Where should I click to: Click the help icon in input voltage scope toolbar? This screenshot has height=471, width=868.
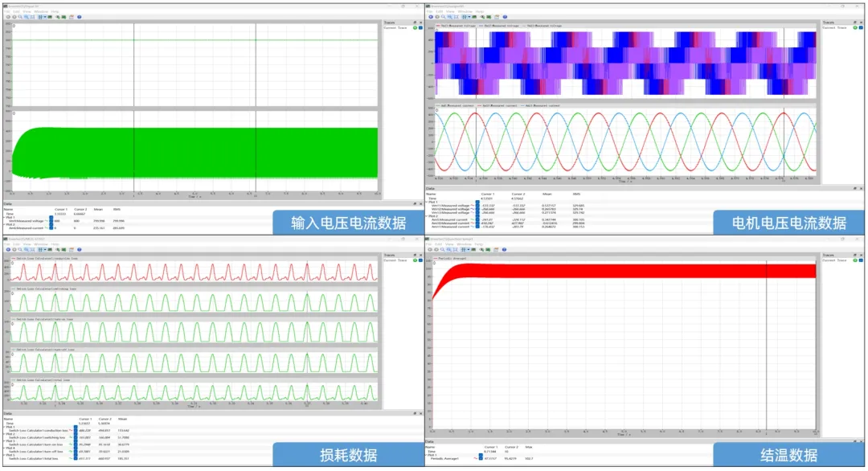(x=78, y=17)
